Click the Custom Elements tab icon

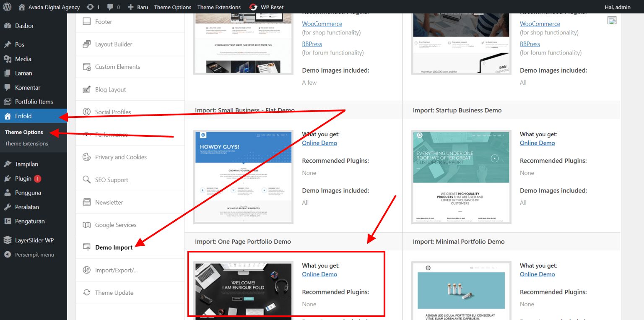[x=87, y=67]
